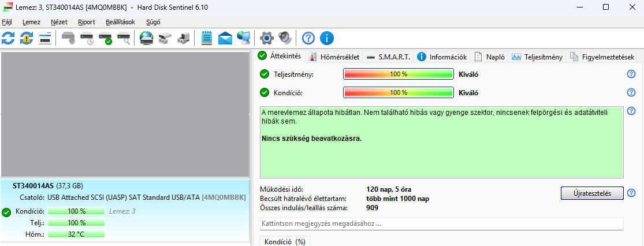The width and height of the screenshot is (644, 246).
Task: Click the 'több mint 1000 nap' value
Action: tap(397, 199)
